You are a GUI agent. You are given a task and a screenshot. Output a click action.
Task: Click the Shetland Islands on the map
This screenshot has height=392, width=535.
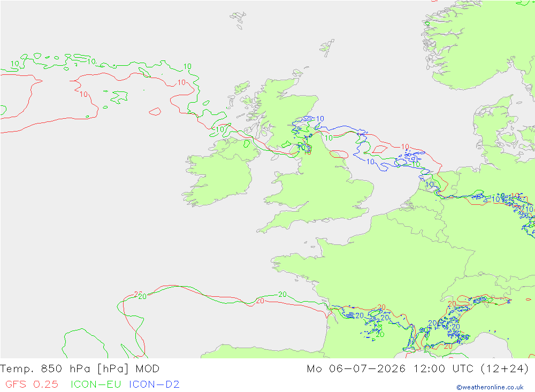click(x=327, y=48)
